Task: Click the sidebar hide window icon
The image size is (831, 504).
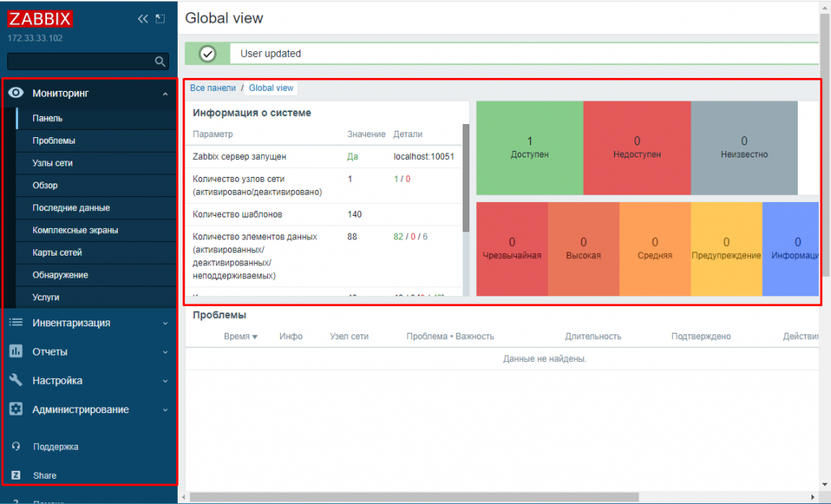Action: pos(160,19)
